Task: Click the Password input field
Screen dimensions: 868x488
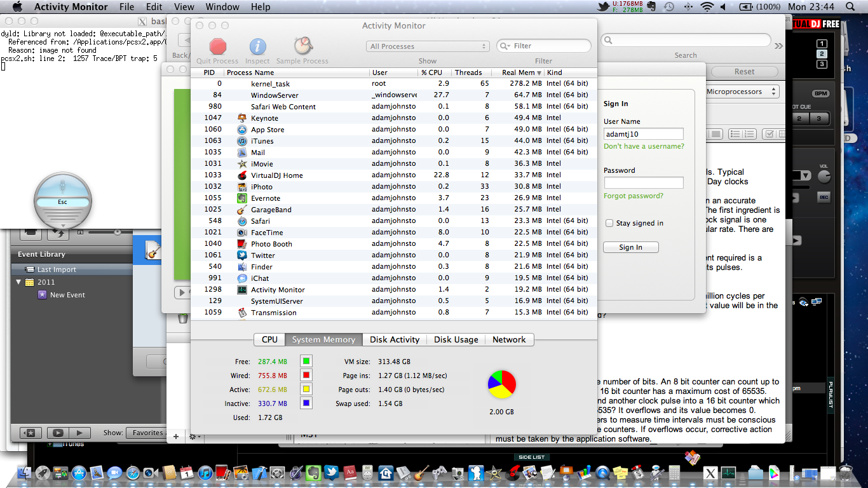Action: tap(644, 183)
